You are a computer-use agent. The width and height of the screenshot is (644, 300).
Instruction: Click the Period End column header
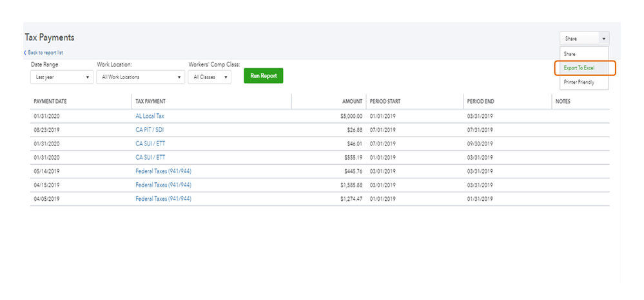click(481, 102)
